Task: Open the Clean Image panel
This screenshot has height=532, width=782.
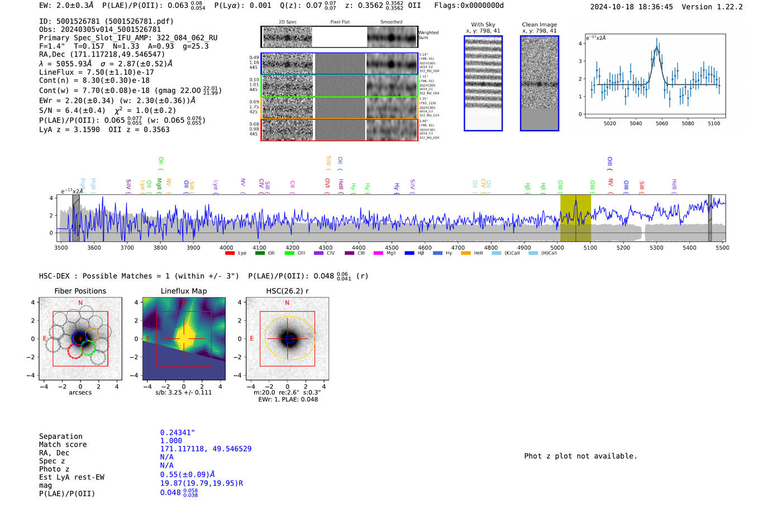Action: point(540,83)
